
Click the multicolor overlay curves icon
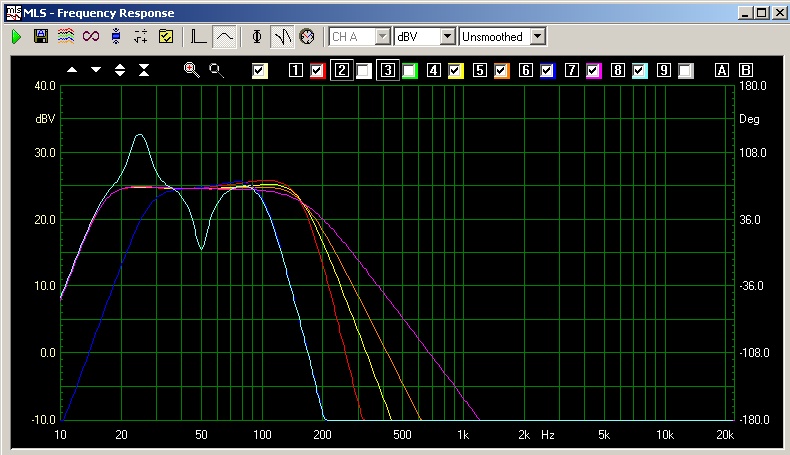point(65,36)
